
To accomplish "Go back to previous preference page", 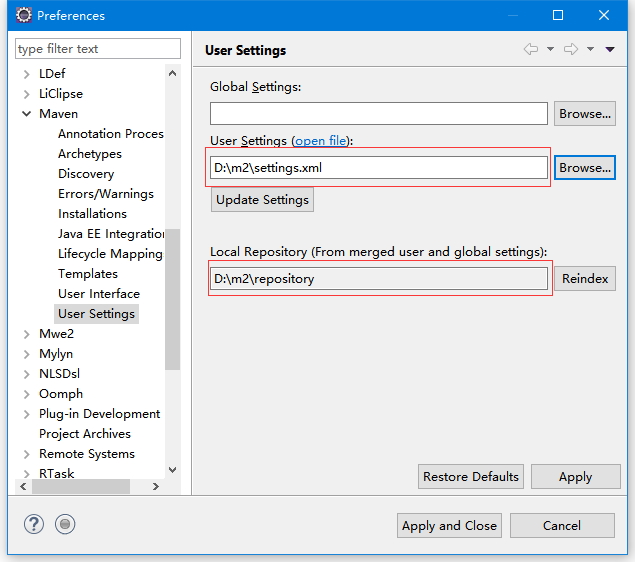I will 530,49.
